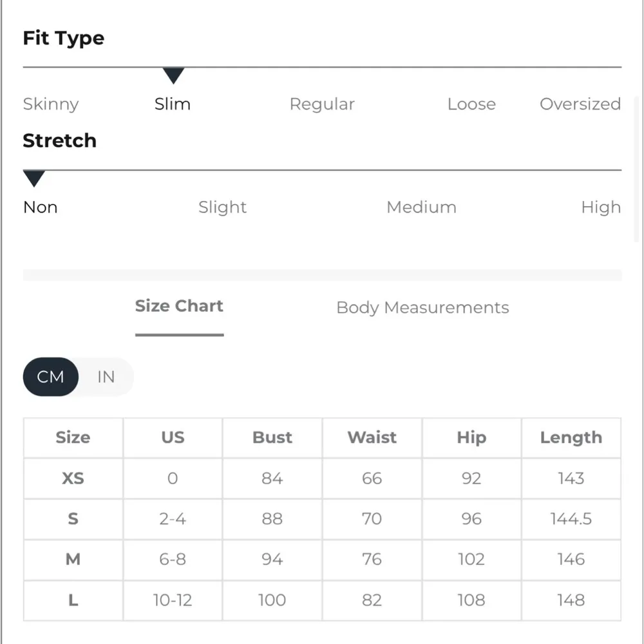The width and height of the screenshot is (644, 644).
Task: Pick the Loose fit option
Action: 471,104
